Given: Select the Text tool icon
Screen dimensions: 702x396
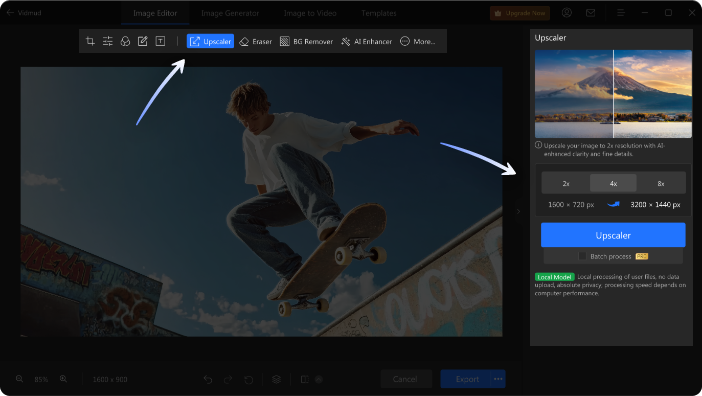Looking at the screenshot, I should [160, 41].
